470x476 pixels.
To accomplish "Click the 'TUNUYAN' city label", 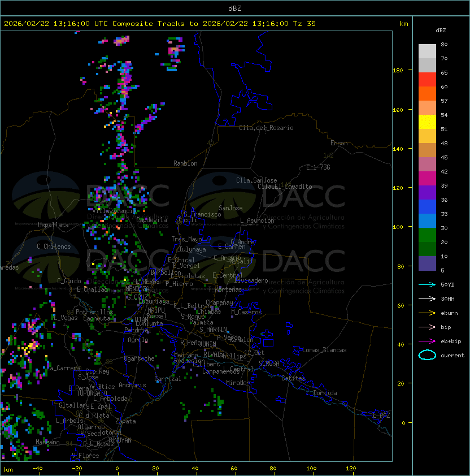I will pyautogui.click(x=120, y=440).
